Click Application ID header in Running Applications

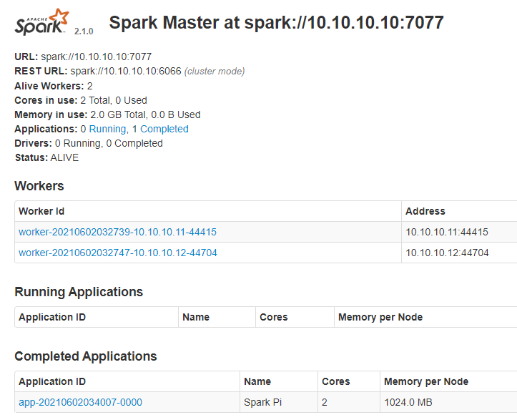52,317
